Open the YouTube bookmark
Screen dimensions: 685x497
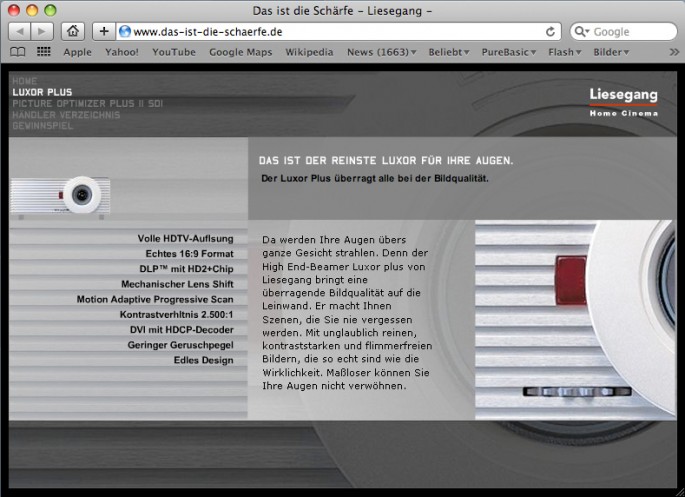coord(174,52)
